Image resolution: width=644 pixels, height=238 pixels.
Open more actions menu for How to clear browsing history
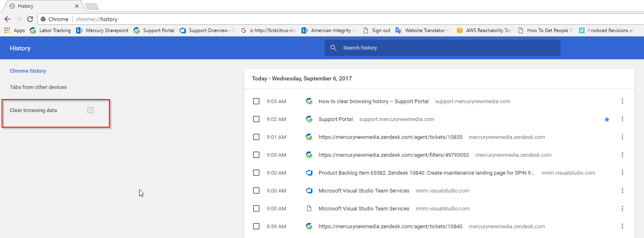(622, 101)
